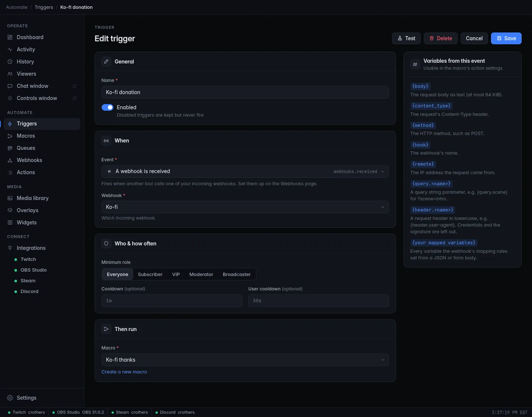Select VIP as minimum role
The width and height of the screenshot is (532, 417).
[x=176, y=274]
